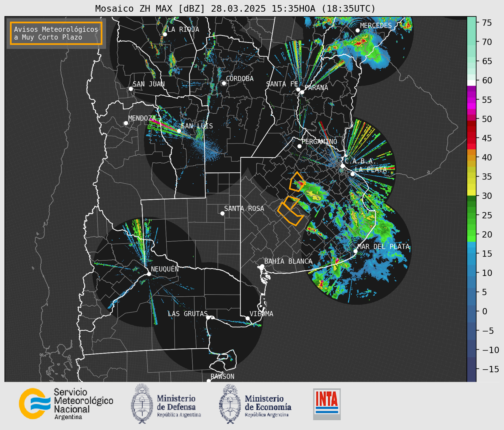Viewport: 504px width, 430px height.
Task: Click the LA RIOJA city marker dot
Action: 165,34
